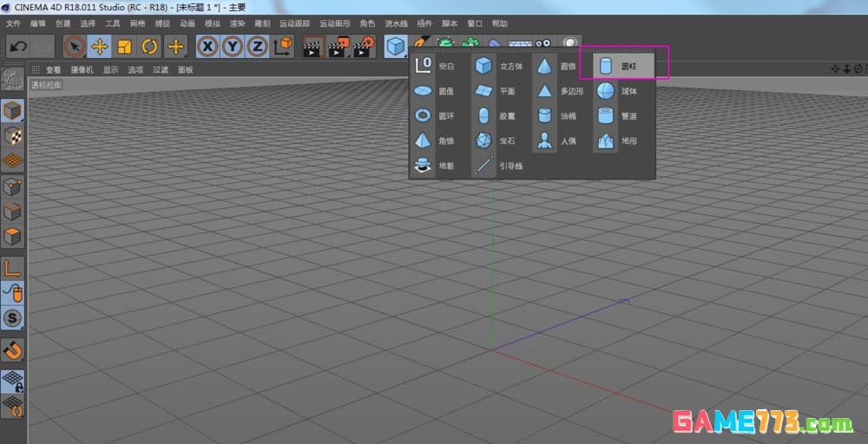
Task: Activate the Move tool in top toolbar
Action: coord(100,47)
